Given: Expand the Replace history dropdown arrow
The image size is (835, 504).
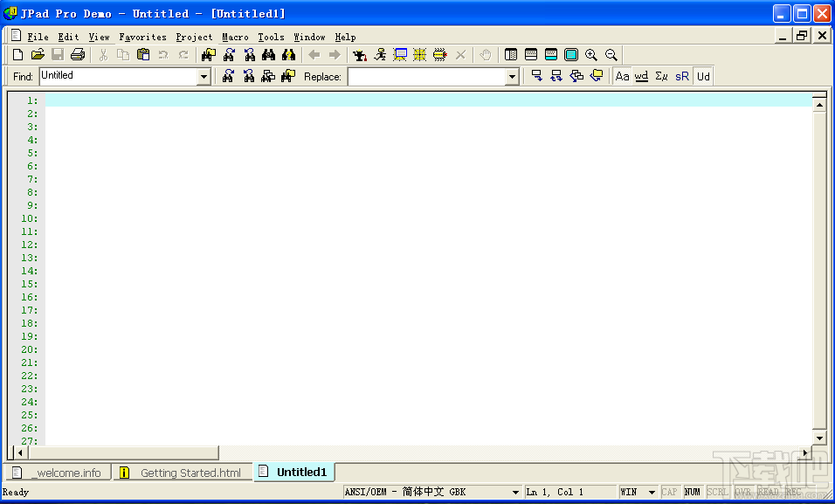Looking at the screenshot, I should pos(512,77).
